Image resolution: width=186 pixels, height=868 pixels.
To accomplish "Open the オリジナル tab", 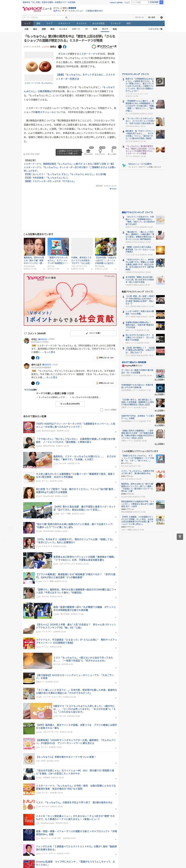I will click(81, 24).
